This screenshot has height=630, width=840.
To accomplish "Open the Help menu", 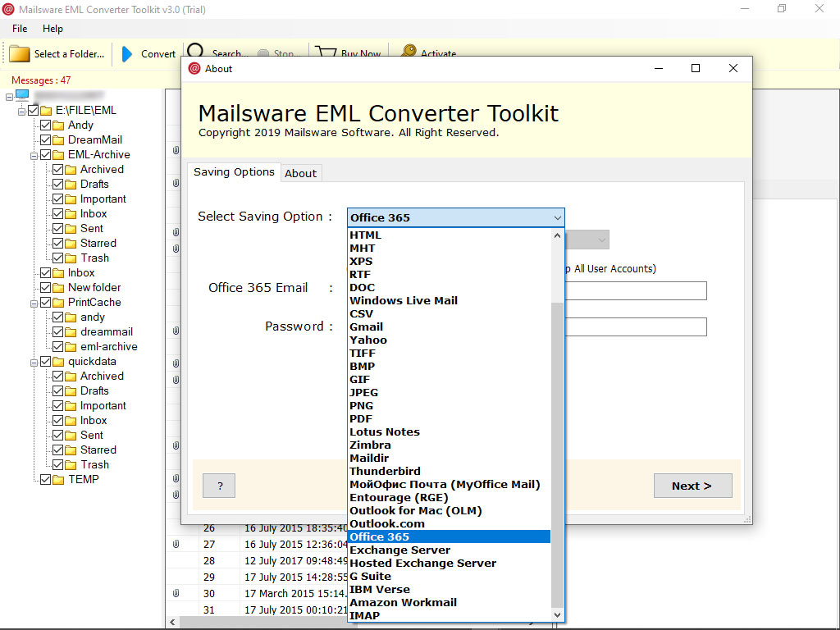I will pyautogui.click(x=52, y=29).
